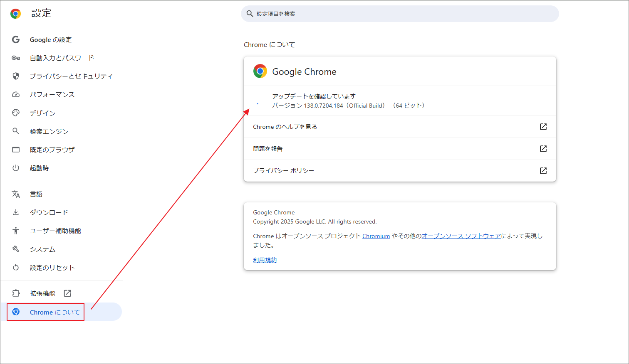Viewport: 629px width, 364px height.
Task: Click the palette icon for デザイン
Action: [x=16, y=113]
